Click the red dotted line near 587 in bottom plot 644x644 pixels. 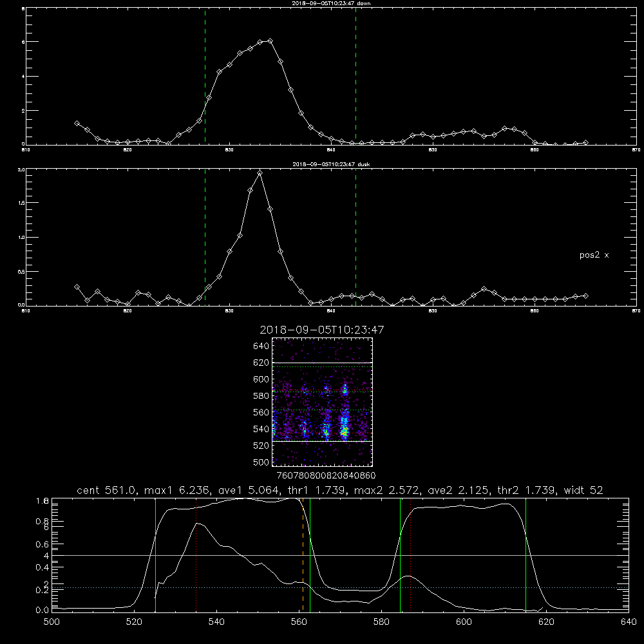(x=410, y=555)
